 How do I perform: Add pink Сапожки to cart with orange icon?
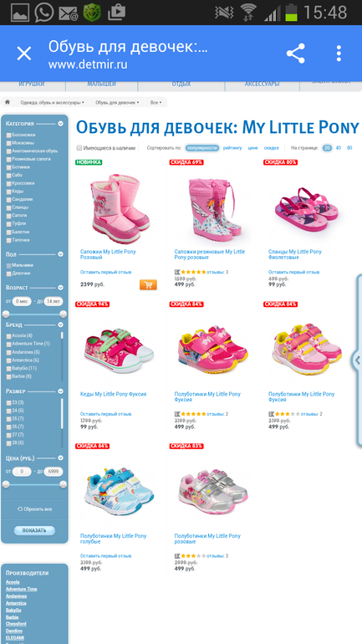pyautogui.click(x=148, y=284)
